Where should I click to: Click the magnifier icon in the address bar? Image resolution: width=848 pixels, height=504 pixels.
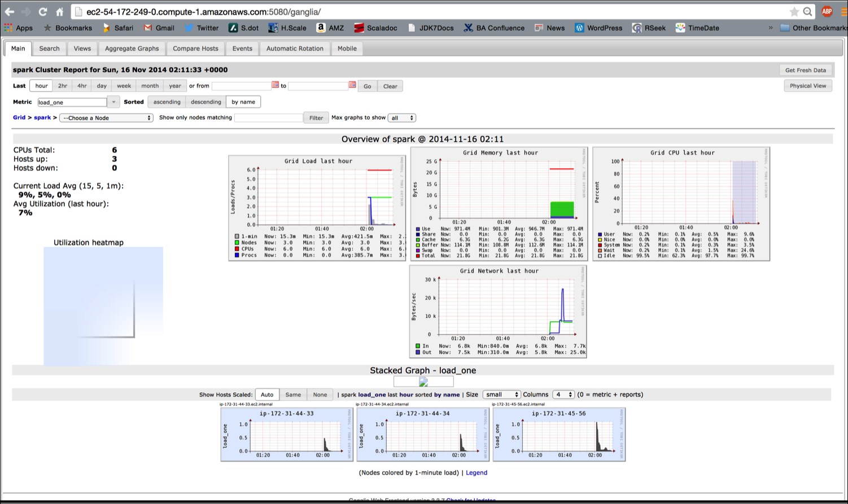(808, 11)
